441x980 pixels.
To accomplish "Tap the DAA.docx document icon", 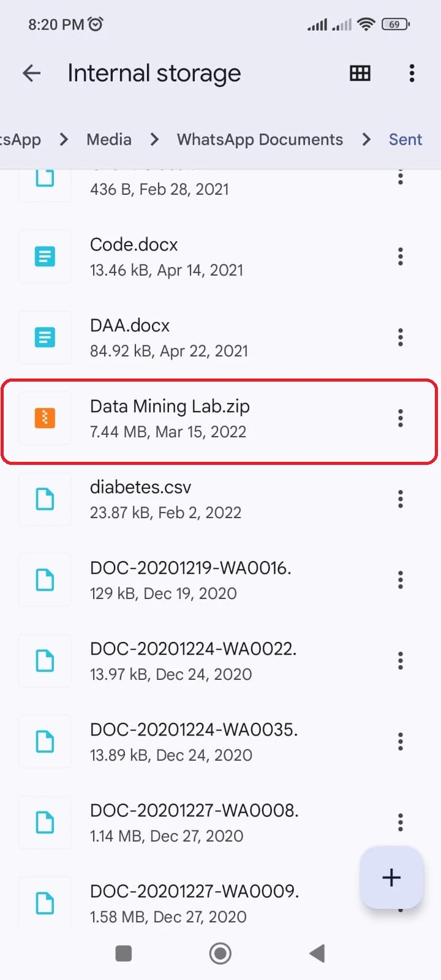I will point(45,337).
